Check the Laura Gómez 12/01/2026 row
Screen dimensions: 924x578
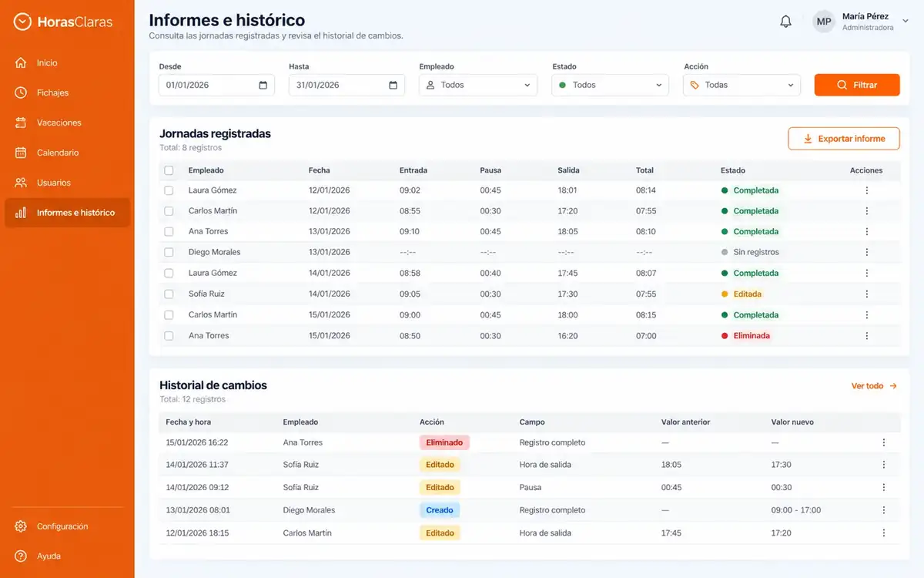tap(169, 190)
